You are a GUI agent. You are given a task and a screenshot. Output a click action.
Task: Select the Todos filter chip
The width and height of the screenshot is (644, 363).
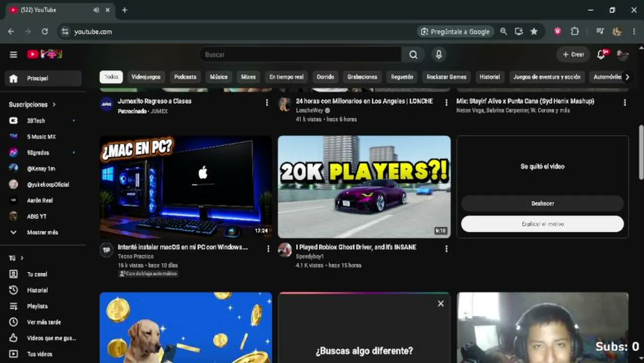coord(111,77)
